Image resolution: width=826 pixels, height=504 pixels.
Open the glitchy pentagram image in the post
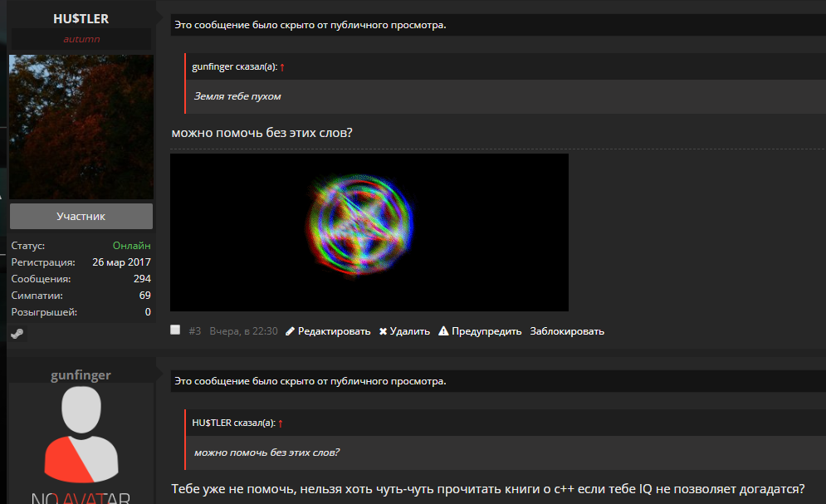tap(369, 232)
